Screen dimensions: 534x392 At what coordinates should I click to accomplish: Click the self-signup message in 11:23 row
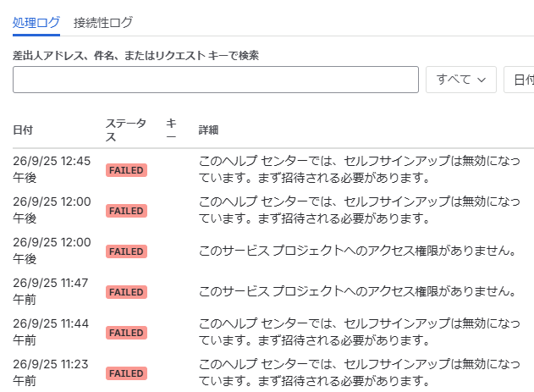[360, 373]
